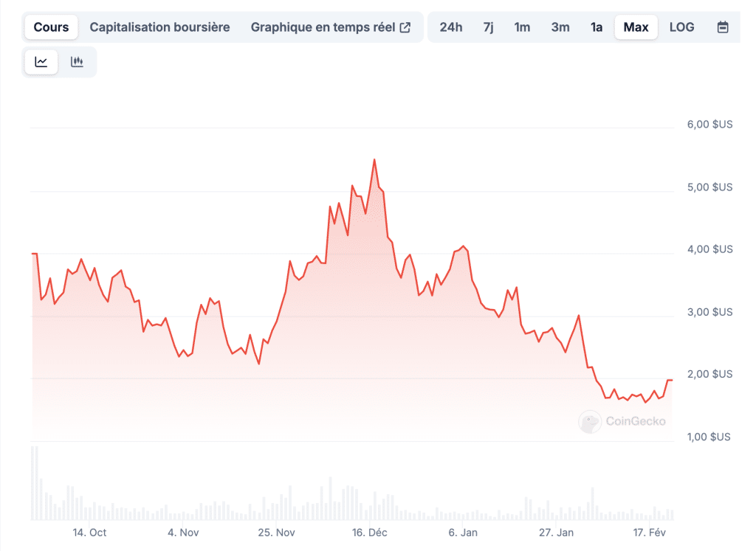This screenshot has height=551, width=756.
Task: Switch to candlestick chart view icon
Action: pyautogui.click(x=77, y=62)
